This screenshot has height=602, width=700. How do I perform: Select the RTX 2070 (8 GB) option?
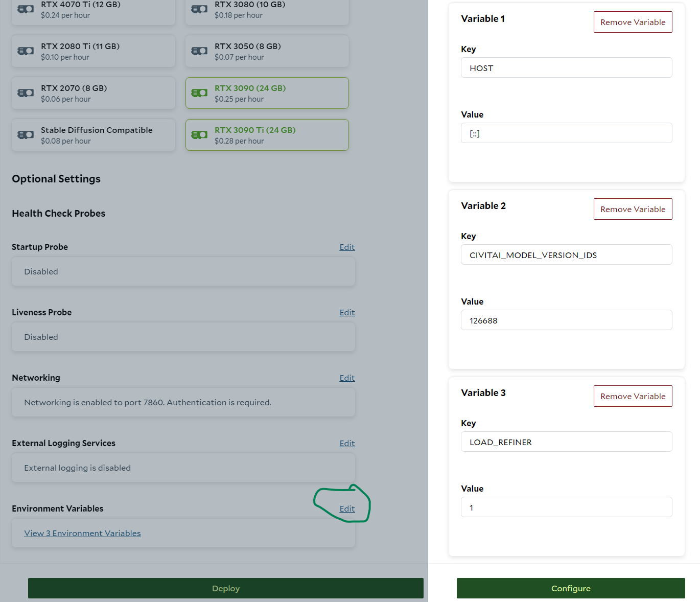click(x=94, y=93)
